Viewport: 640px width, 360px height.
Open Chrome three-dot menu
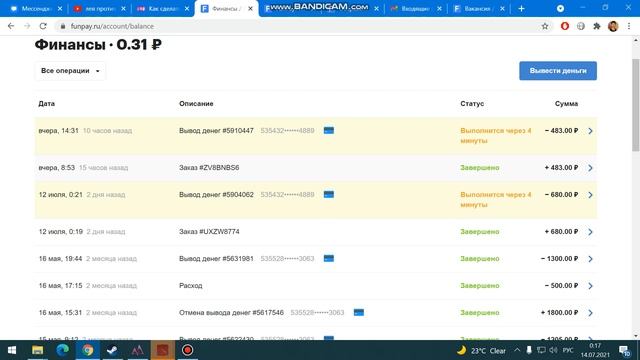pos(629,26)
